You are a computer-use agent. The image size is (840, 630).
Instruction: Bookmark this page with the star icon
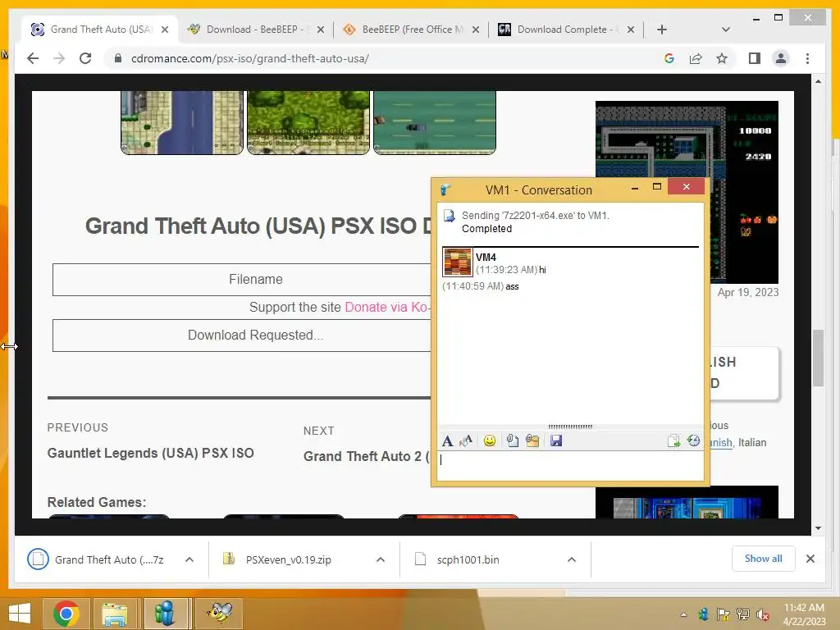[x=722, y=58]
